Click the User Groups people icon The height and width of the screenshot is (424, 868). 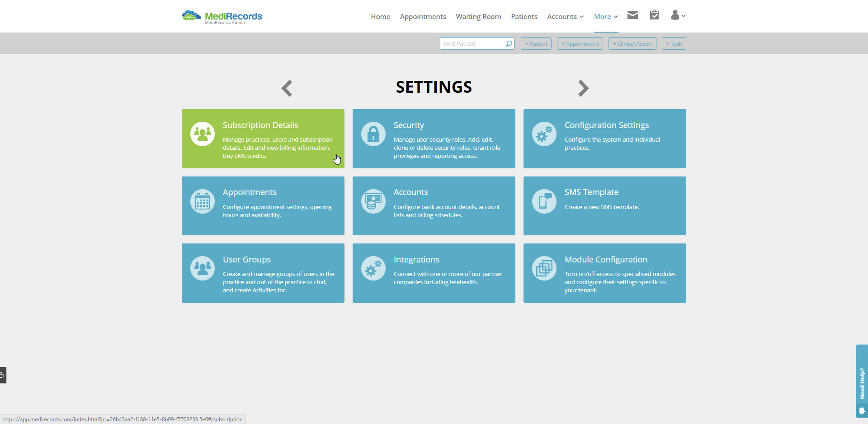coord(203,268)
